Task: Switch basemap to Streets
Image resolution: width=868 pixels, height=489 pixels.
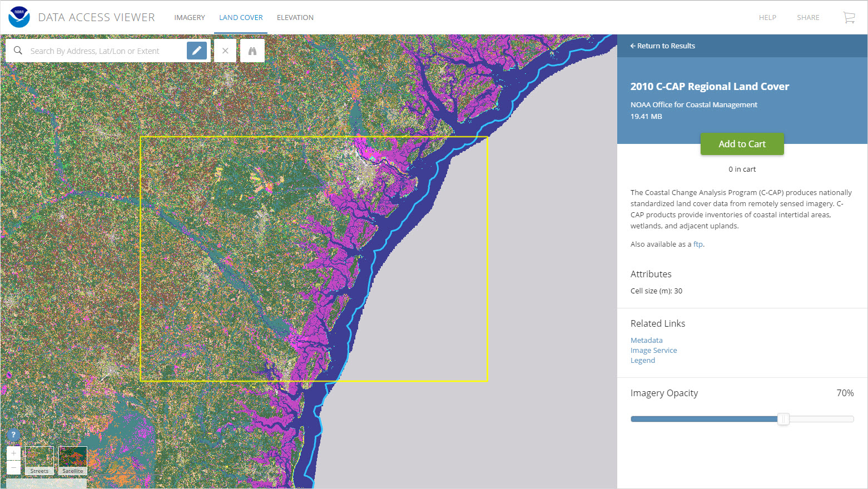Action: (x=39, y=460)
